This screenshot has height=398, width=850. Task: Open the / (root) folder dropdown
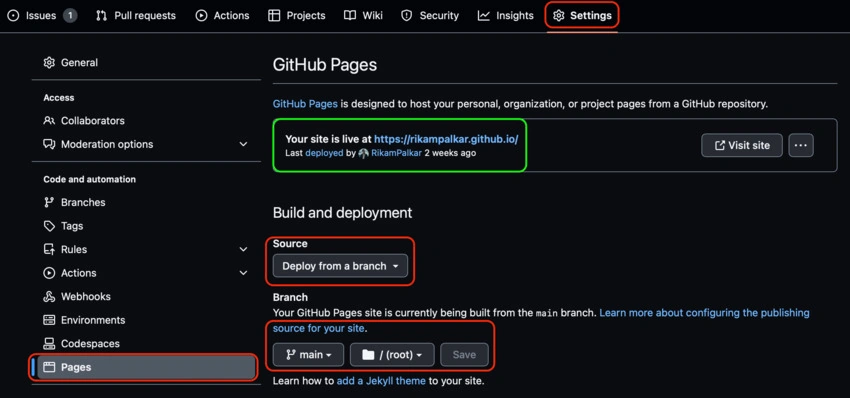tap(392, 355)
